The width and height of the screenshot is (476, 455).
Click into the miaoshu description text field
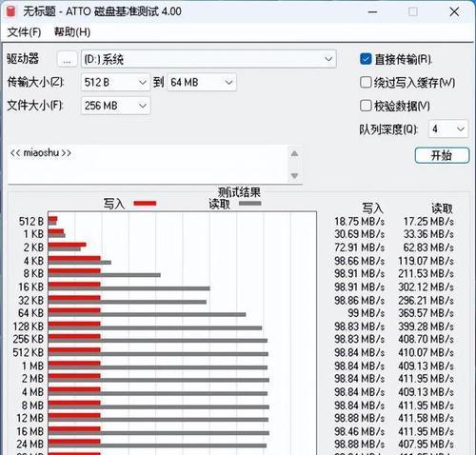coord(148,164)
